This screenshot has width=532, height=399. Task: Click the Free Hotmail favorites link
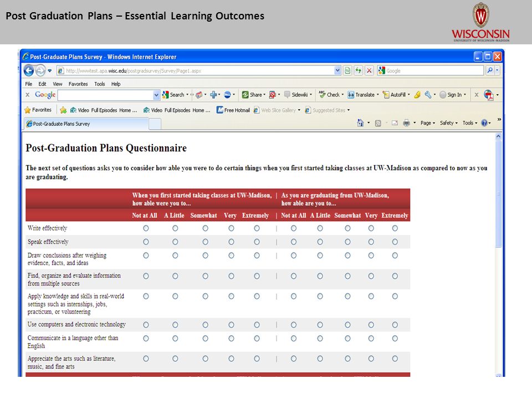pos(233,110)
